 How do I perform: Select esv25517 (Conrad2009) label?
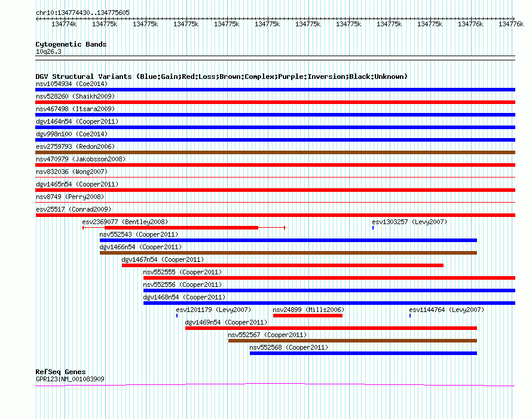pyautogui.click(x=74, y=209)
